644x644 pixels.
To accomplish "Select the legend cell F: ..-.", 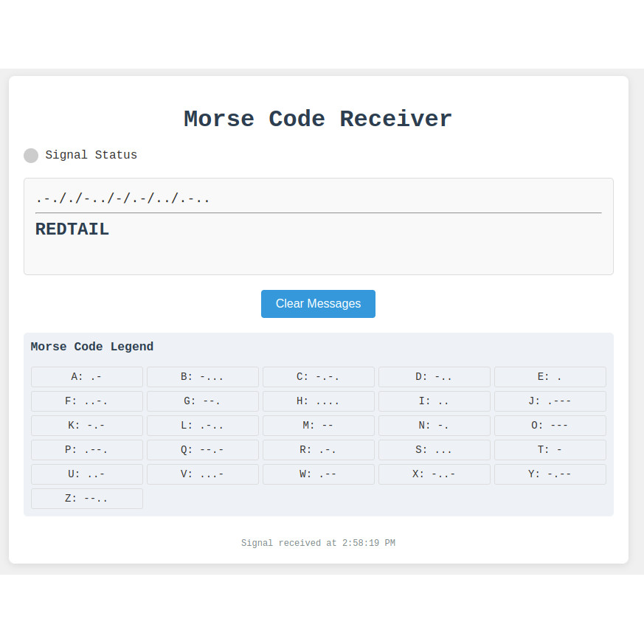I will [x=87, y=401].
